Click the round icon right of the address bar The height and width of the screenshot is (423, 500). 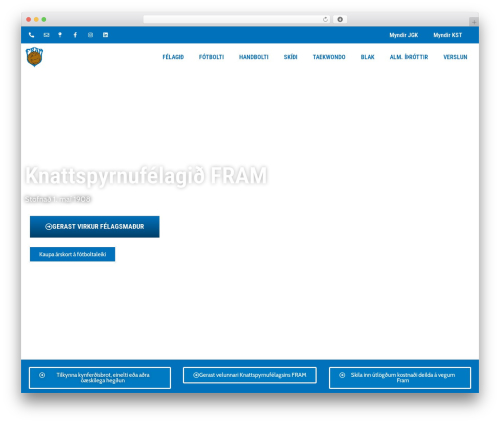[x=340, y=19]
